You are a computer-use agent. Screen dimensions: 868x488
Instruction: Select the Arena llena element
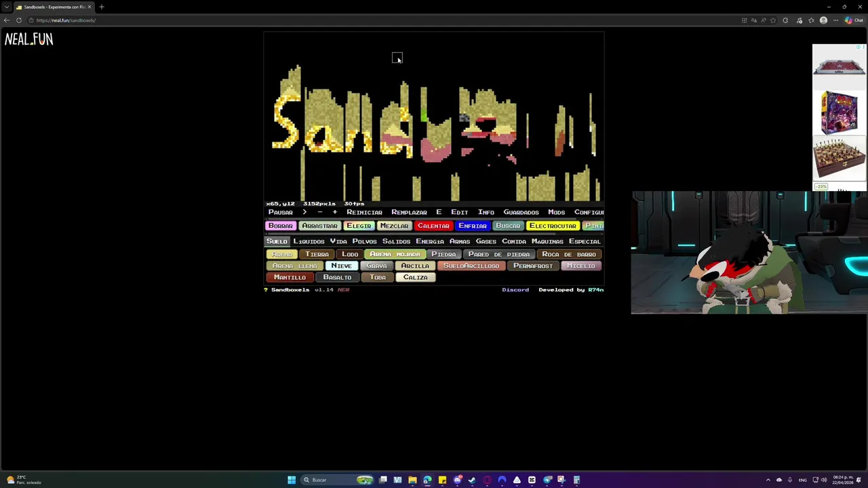click(x=294, y=266)
